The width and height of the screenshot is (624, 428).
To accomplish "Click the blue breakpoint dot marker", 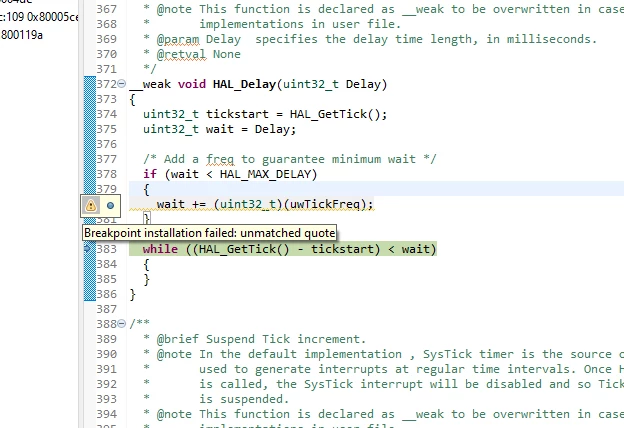I will coord(110,205).
